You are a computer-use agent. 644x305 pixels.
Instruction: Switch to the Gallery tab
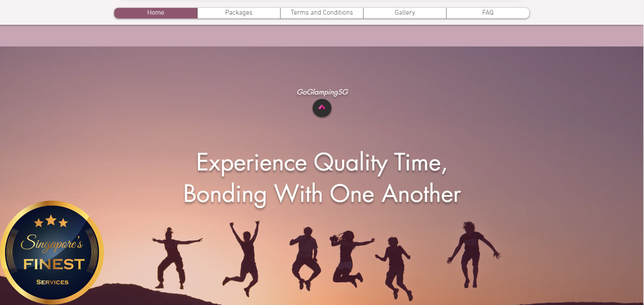(405, 13)
